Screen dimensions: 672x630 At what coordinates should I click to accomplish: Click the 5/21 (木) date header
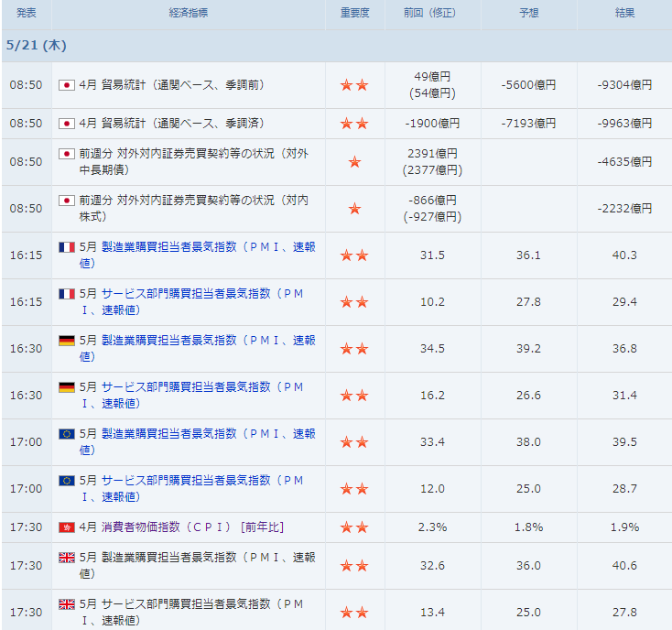(37, 46)
